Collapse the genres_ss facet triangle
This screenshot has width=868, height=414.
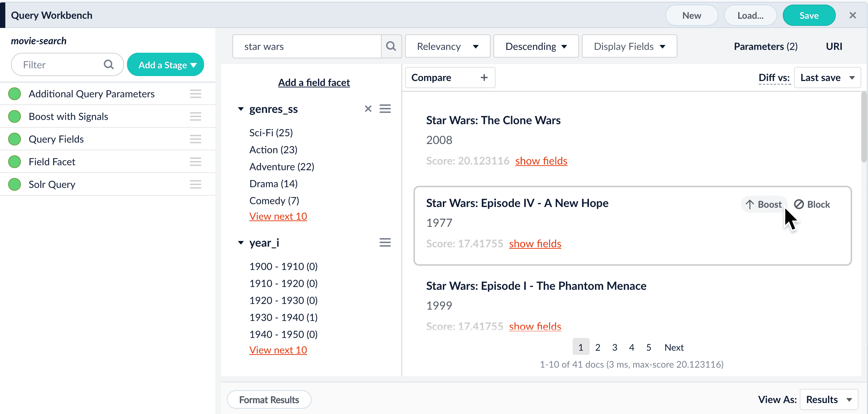[241, 109]
